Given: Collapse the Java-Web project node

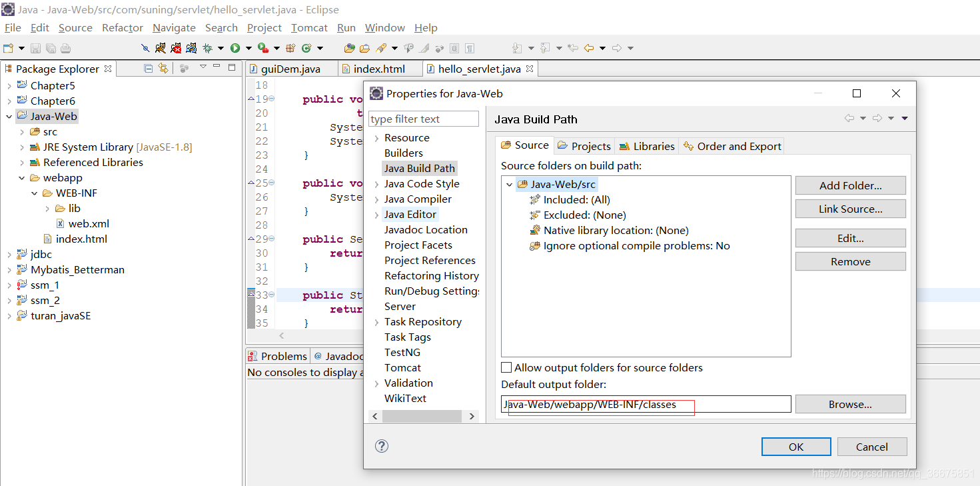Looking at the screenshot, I should (x=9, y=116).
